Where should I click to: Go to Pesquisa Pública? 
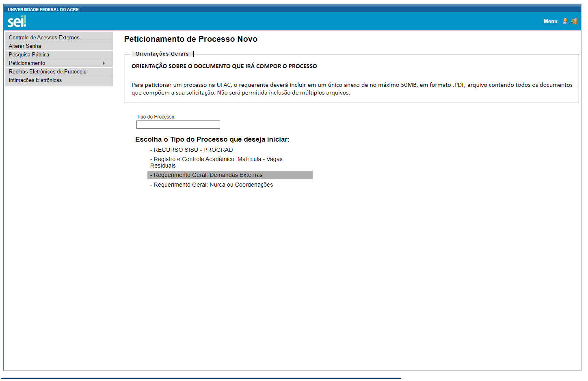coord(29,55)
